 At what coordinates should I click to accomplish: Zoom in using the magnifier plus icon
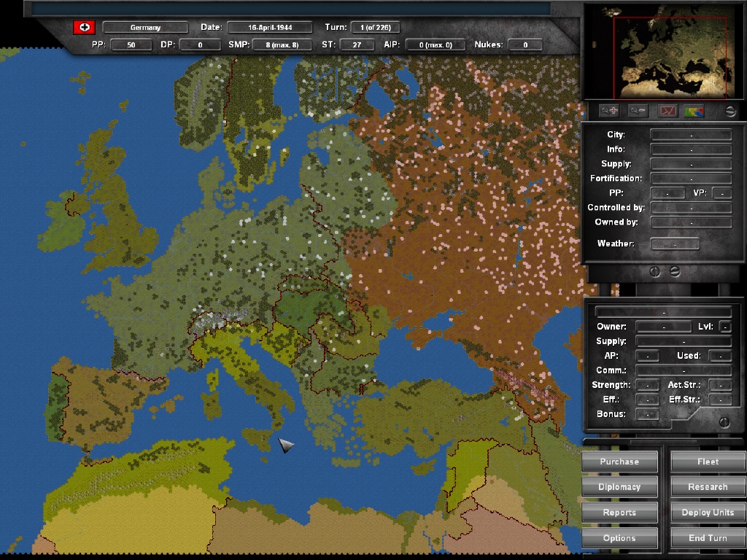[609, 111]
